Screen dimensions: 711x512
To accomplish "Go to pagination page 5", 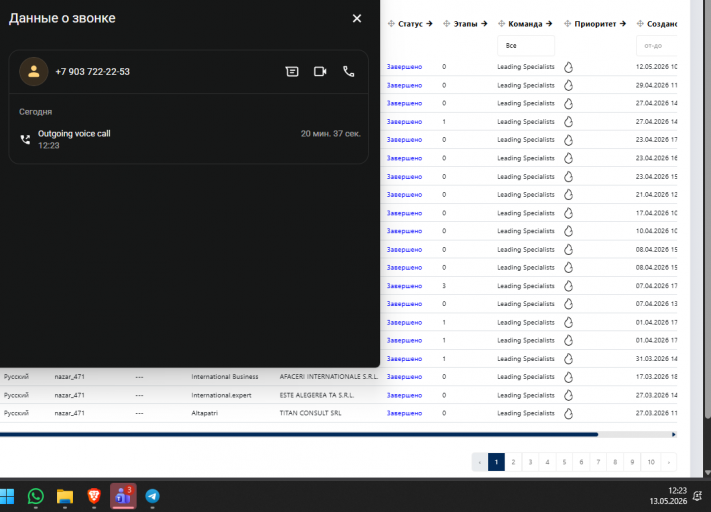I will [564, 462].
